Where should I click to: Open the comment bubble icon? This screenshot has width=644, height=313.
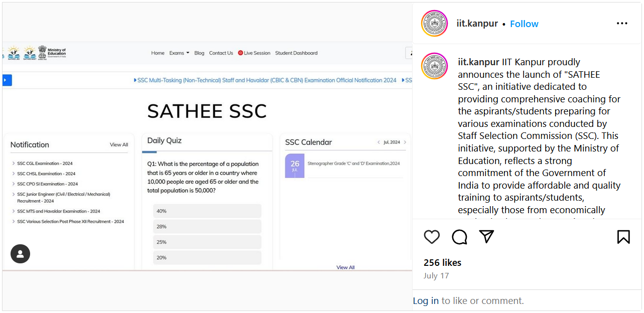(x=459, y=237)
